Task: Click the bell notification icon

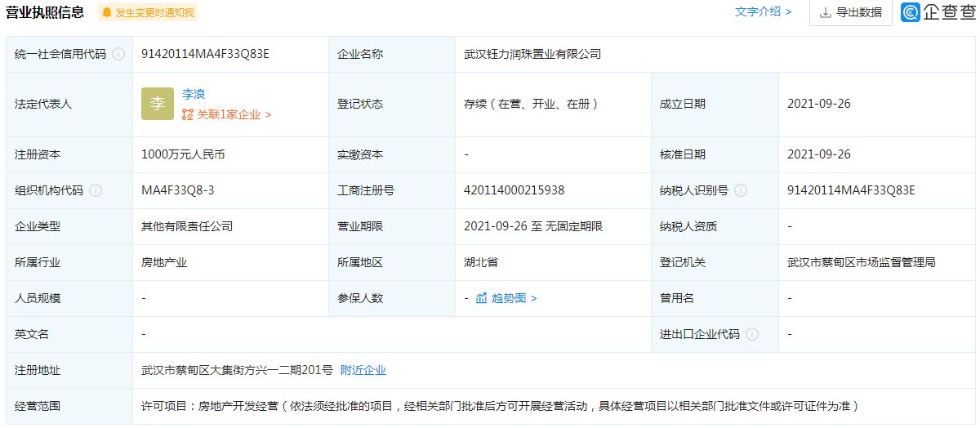Action: click(x=107, y=13)
